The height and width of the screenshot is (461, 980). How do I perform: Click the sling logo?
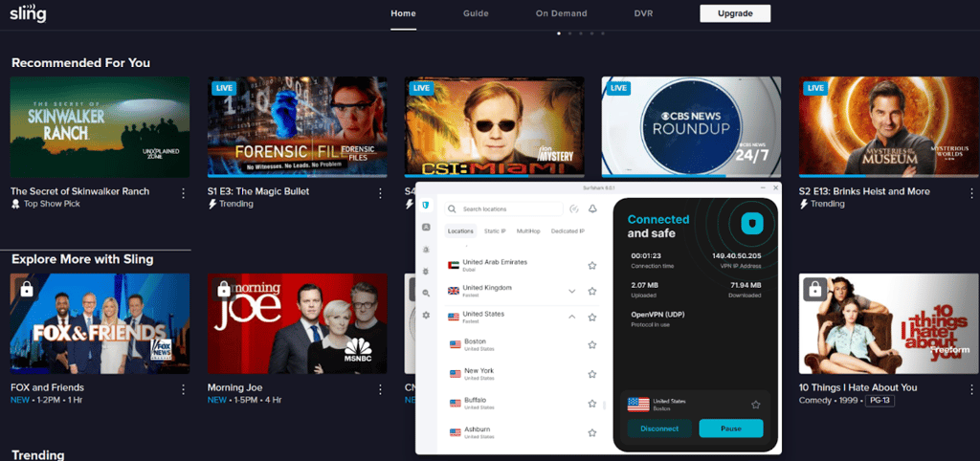[x=28, y=12]
